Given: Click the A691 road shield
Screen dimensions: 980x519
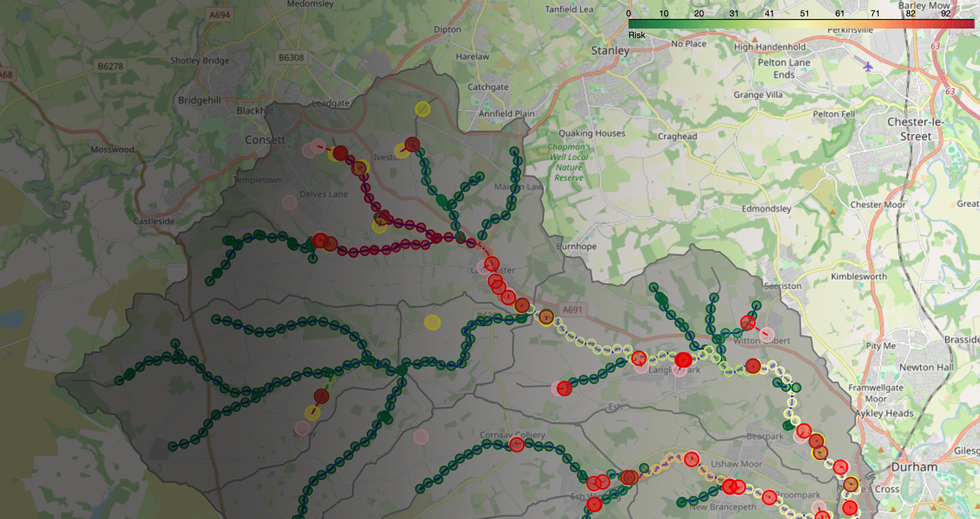Looking at the screenshot, I should (572, 309).
